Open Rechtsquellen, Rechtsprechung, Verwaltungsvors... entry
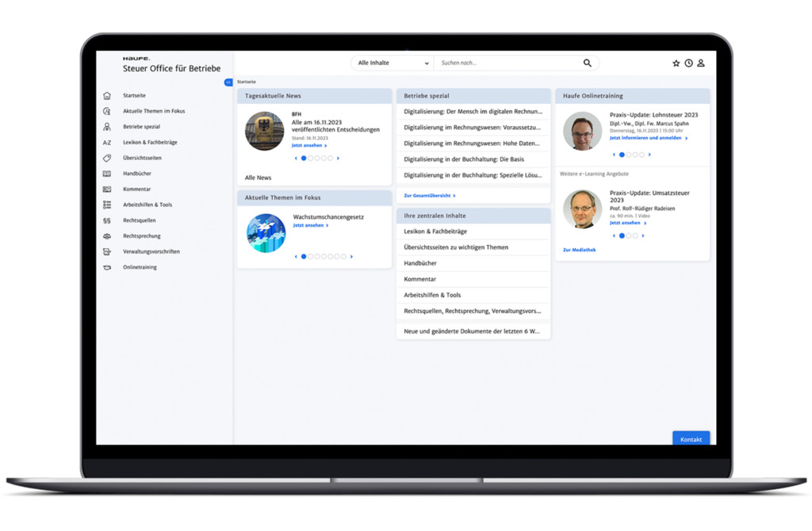 [473, 311]
